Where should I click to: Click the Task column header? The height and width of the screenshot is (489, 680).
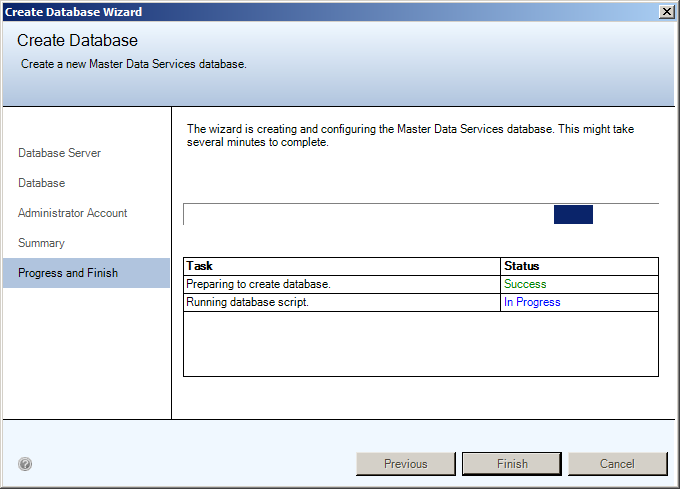point(342,266)
